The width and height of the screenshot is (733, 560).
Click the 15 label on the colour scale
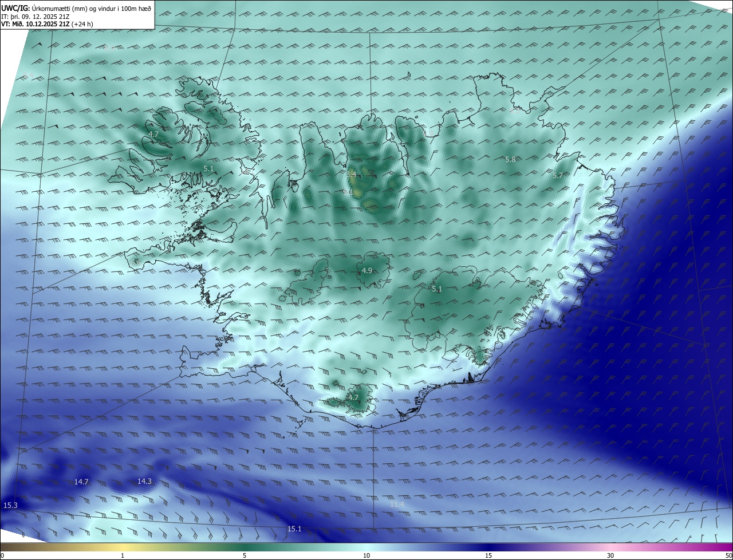tap(488, 555)
